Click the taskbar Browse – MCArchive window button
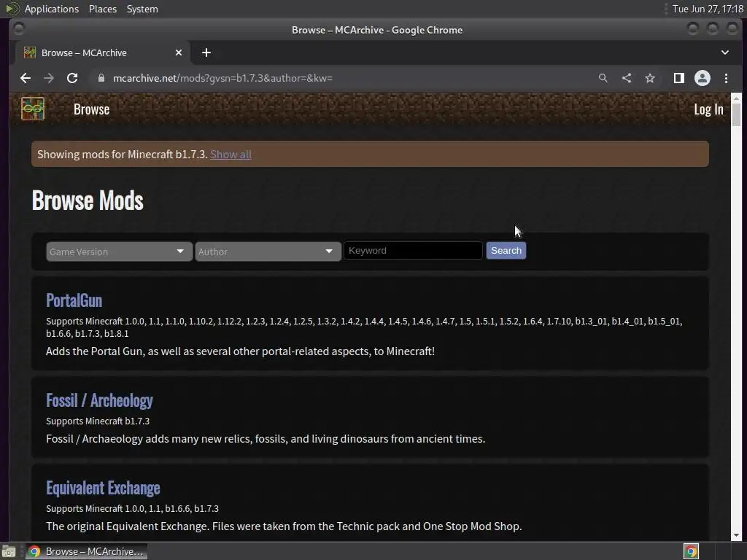747x560 pixels. click(x=87, y=551)
